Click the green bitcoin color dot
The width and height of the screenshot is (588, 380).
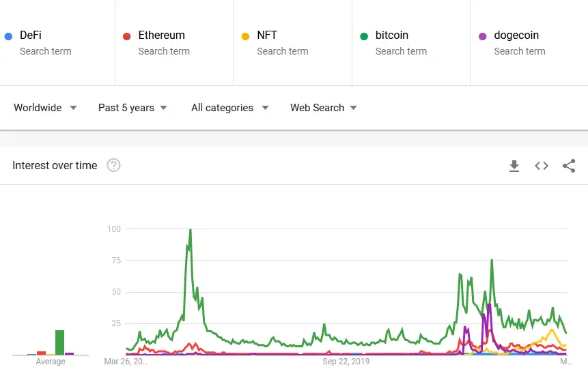pos(364,36)
